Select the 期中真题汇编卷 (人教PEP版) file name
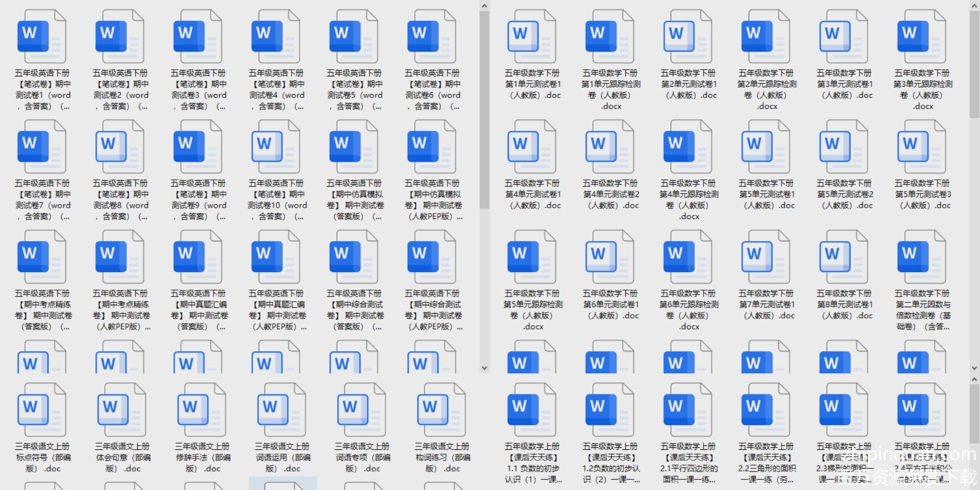 277,310
